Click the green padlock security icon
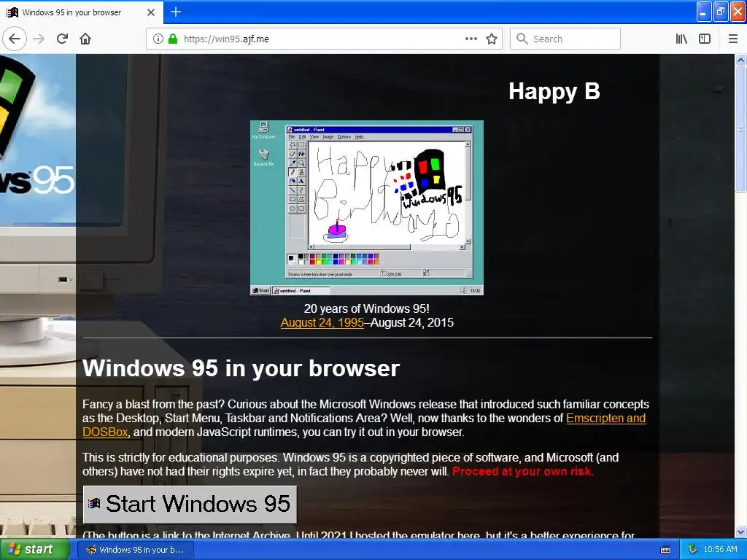The image size is (747, 560). pyautogui.click(x=173, y=39)
